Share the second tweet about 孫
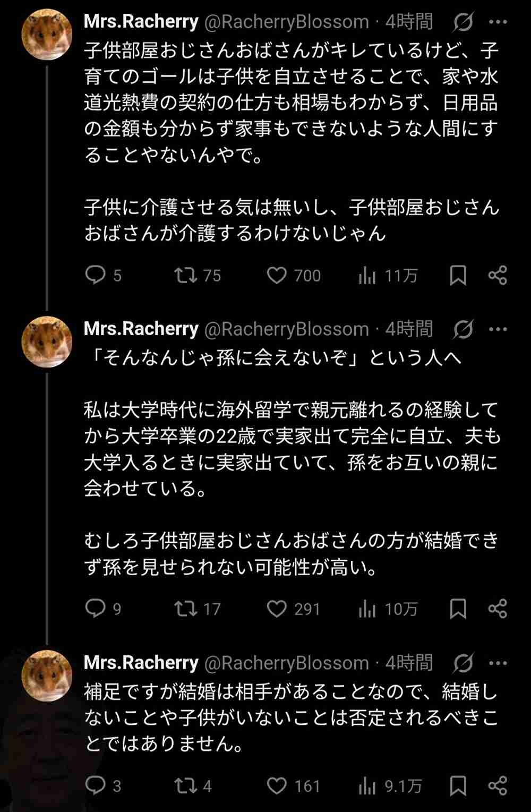The image size is (531, 812). [x=498, y=609]
